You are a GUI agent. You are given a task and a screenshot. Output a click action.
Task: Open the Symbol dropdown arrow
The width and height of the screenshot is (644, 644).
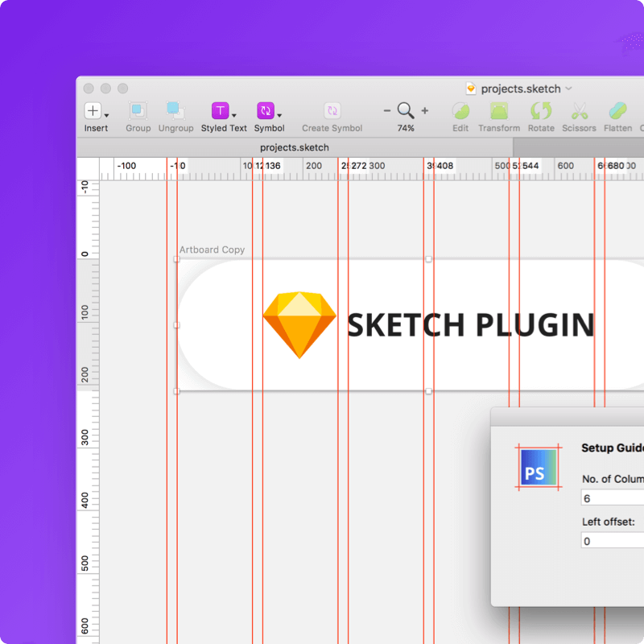tap(280, 115)
